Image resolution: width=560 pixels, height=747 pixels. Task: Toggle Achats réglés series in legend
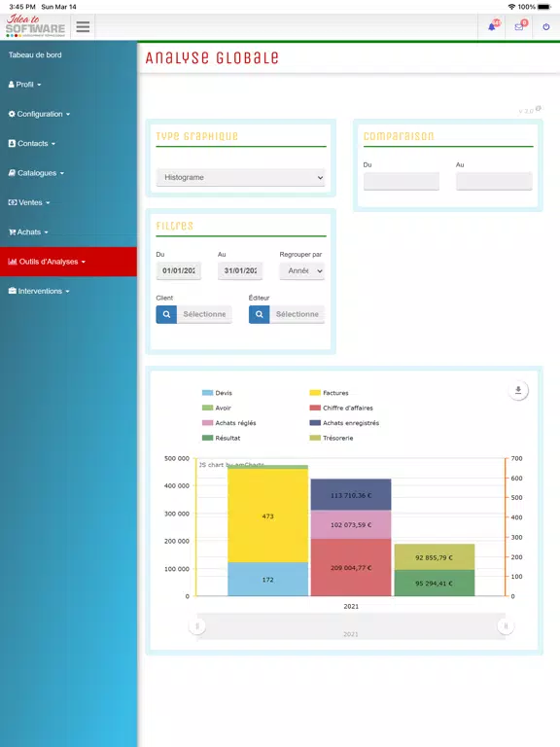229,423
